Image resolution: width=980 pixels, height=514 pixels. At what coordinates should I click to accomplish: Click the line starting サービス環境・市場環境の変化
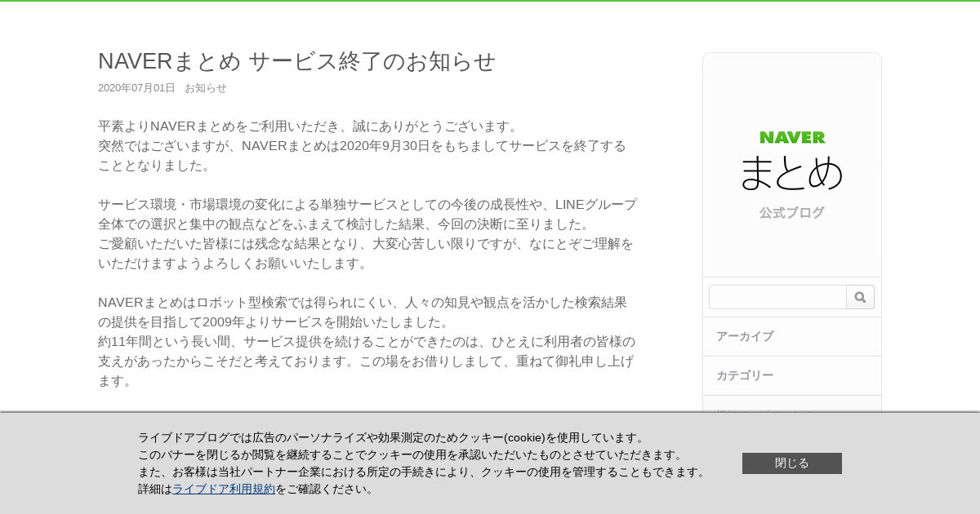click(367, 205)
